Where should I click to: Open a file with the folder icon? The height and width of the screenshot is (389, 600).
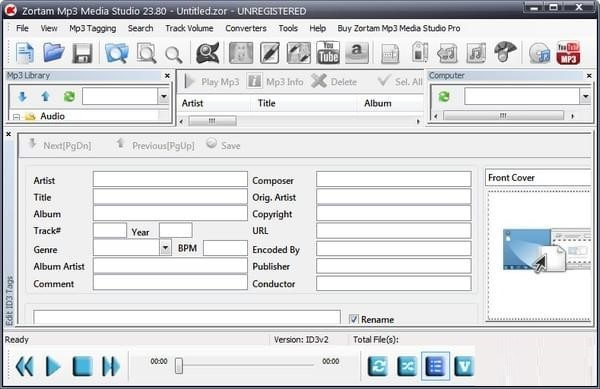coord(54,53)
